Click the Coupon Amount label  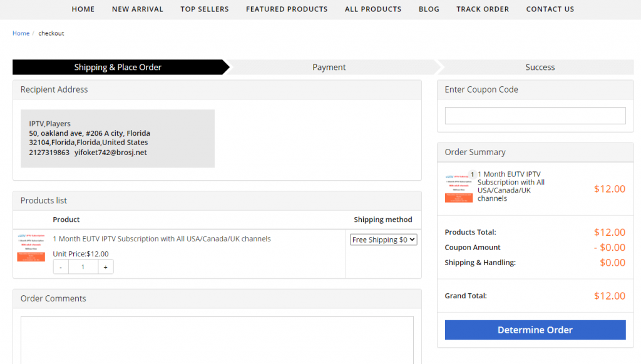point(473,247)
